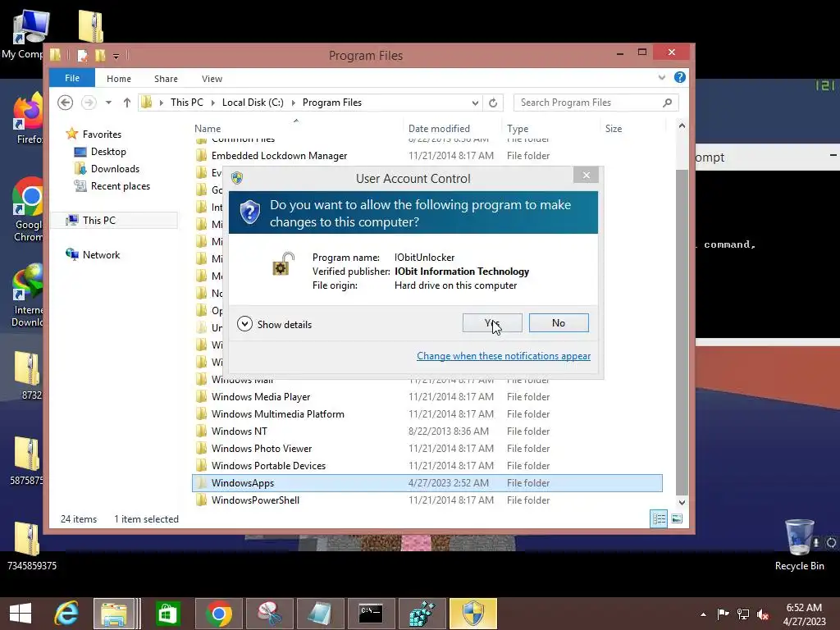The height and width of the screenshot is (630, 840).
Task: Refresh the Program Files folder
Action: (493, 103)
